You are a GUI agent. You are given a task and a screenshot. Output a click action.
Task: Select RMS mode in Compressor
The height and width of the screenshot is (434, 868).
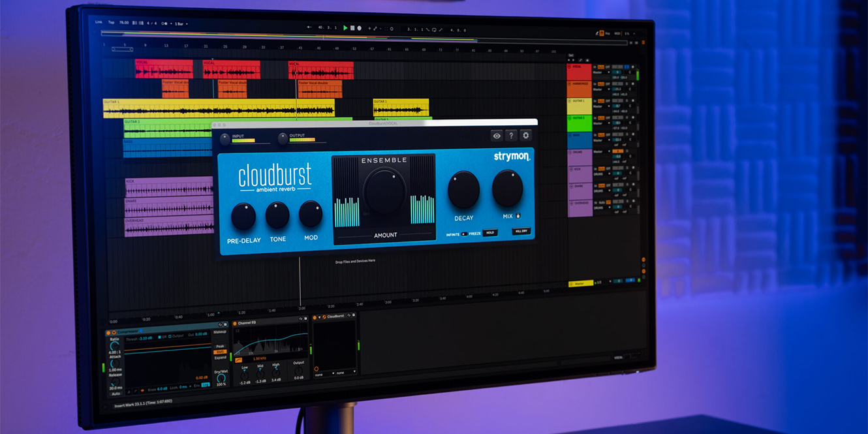[220, 352]
